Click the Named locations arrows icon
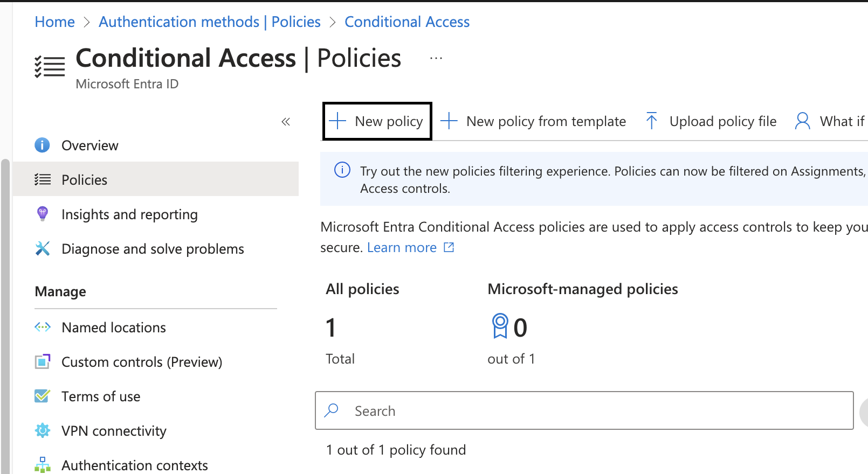This screenshot has height=474, width=868. tap(43, 327)
